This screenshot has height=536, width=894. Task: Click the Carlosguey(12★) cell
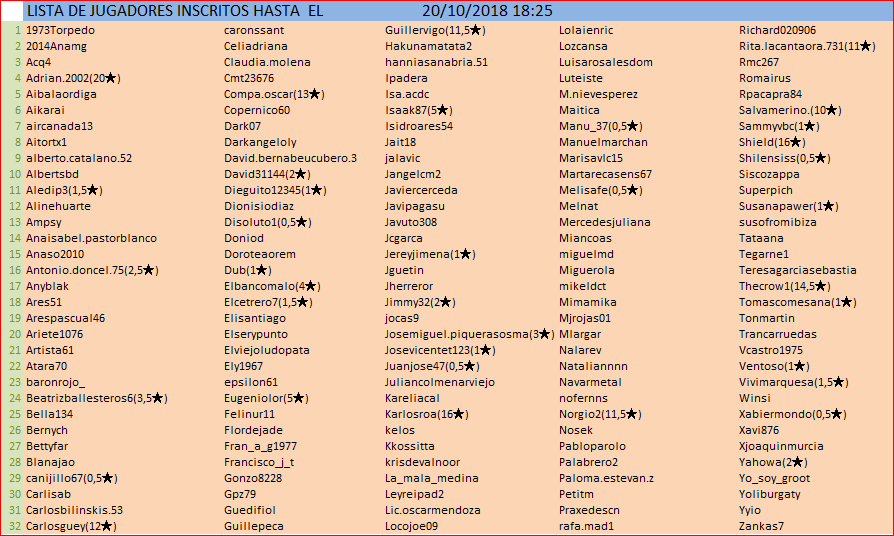[71, 526]
